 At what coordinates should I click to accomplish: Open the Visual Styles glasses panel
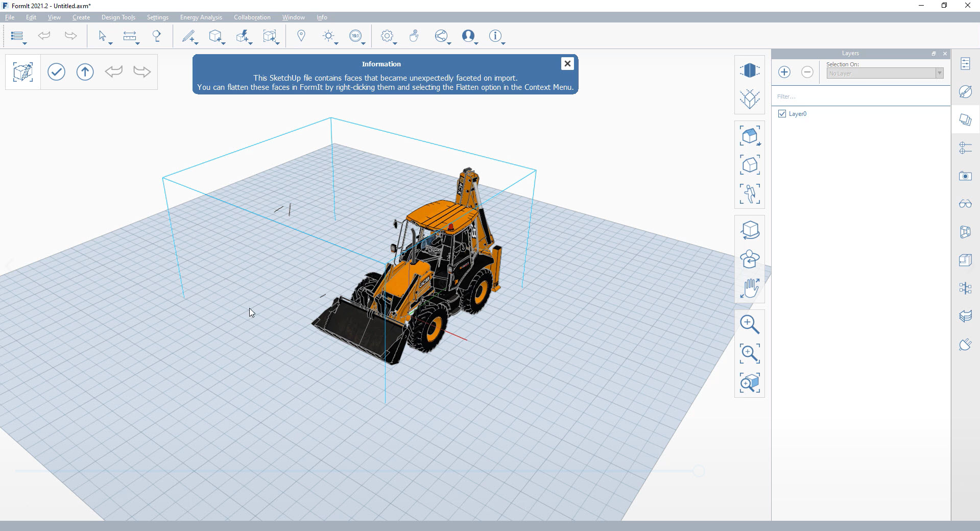click(x=965, y=203)
